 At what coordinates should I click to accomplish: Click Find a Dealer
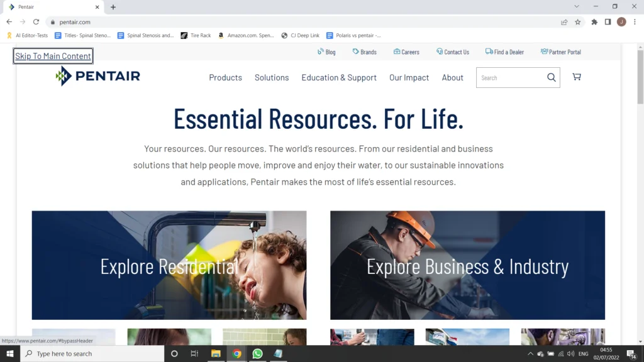coord(505,52)
